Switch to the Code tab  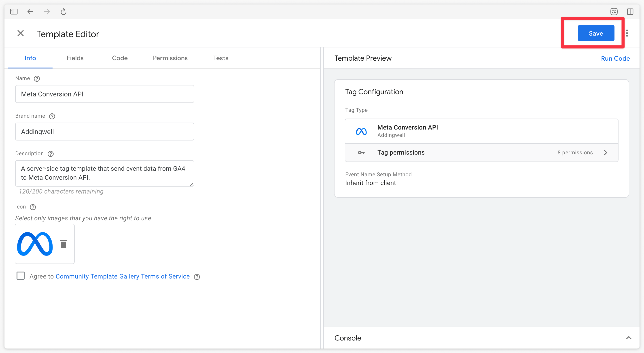point(119,58)
